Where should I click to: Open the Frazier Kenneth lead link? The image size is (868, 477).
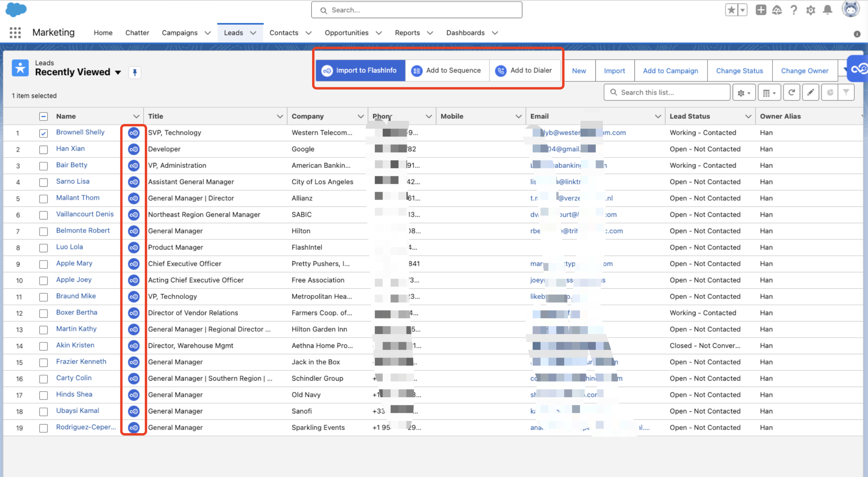(81, 361)
